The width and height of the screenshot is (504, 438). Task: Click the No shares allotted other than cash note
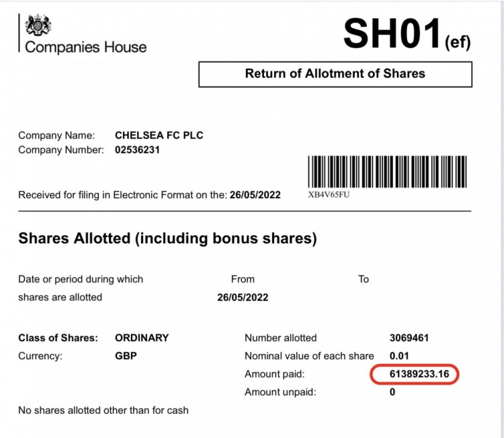[103, 410]
